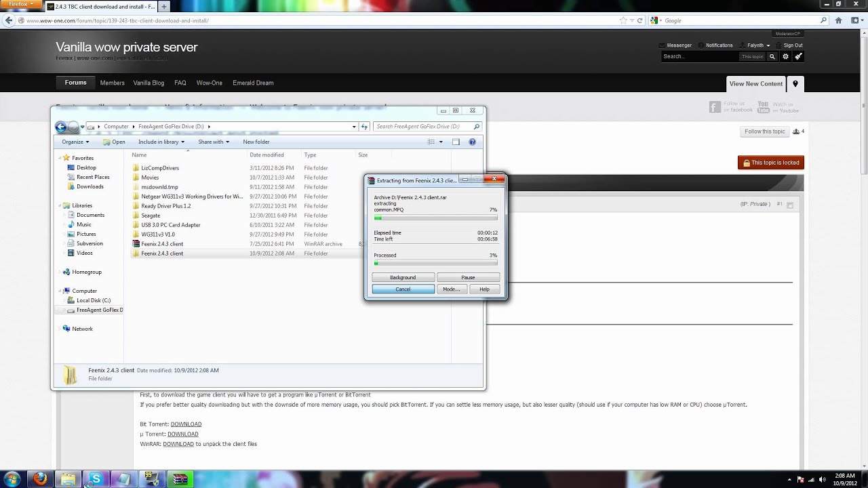
Task: Open Skype from the taskbar
Action: click(x=96, y=479)
